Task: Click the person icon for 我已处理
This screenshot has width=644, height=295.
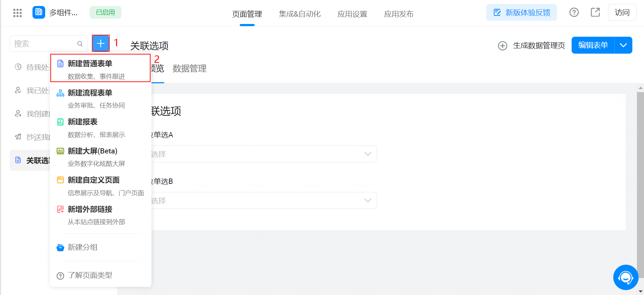Action: click(x=18, y=90)
